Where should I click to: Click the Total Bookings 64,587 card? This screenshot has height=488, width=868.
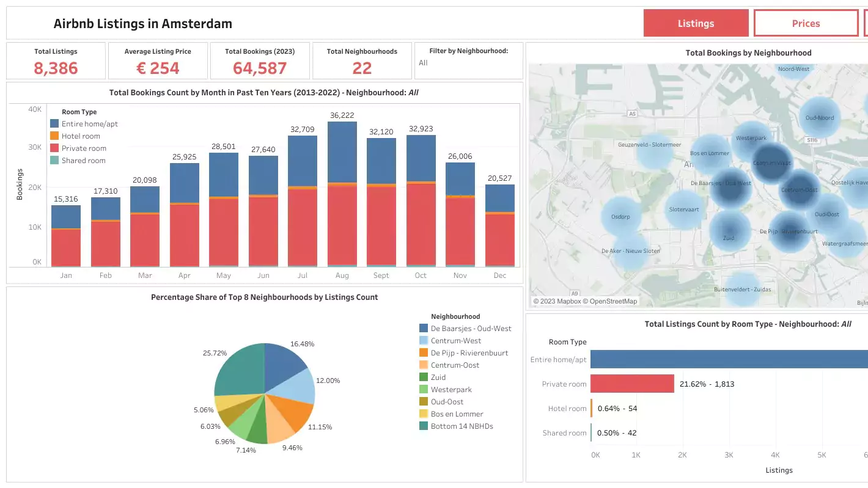(260, 61)
